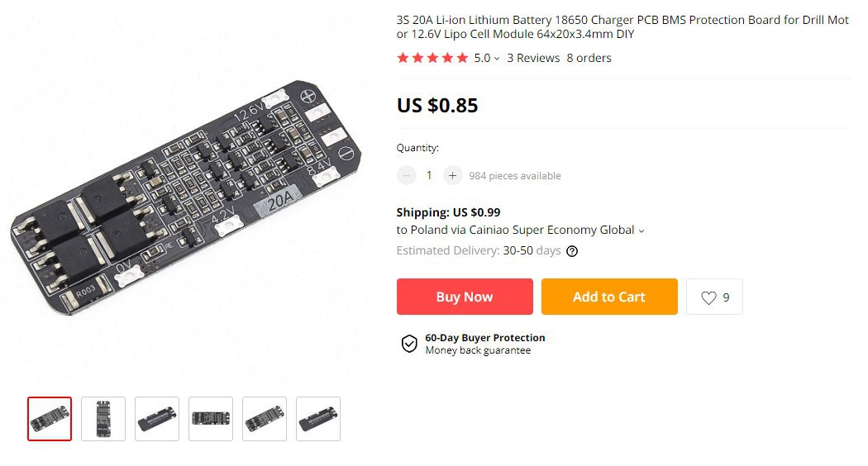
Task: Click the quantity value field
Action: click(429, 175)
